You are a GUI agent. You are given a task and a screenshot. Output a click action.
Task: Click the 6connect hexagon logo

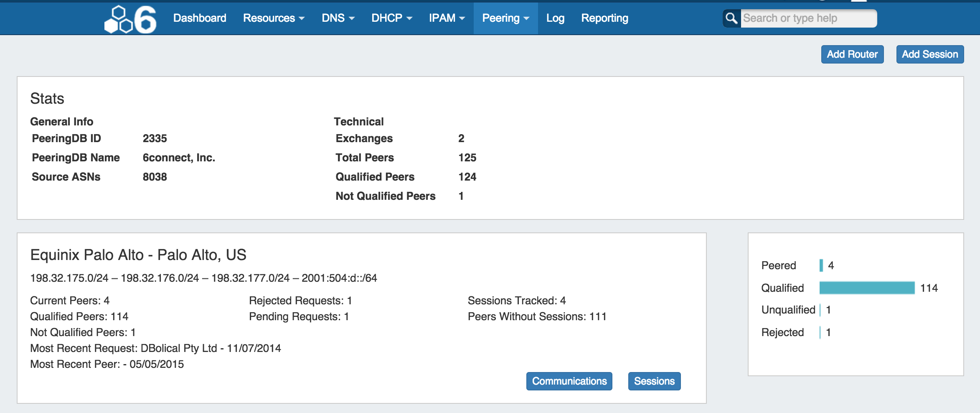[130, 19]
